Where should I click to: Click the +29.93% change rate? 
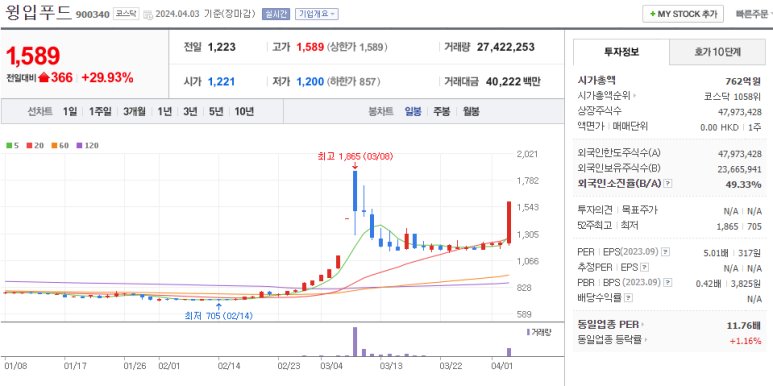coord(107,77)
